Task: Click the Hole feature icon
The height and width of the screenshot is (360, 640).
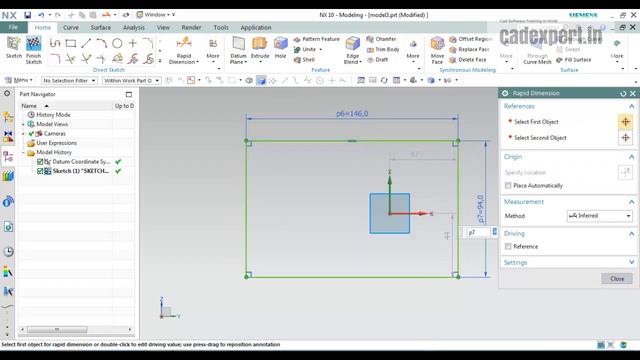Action: 280,43
